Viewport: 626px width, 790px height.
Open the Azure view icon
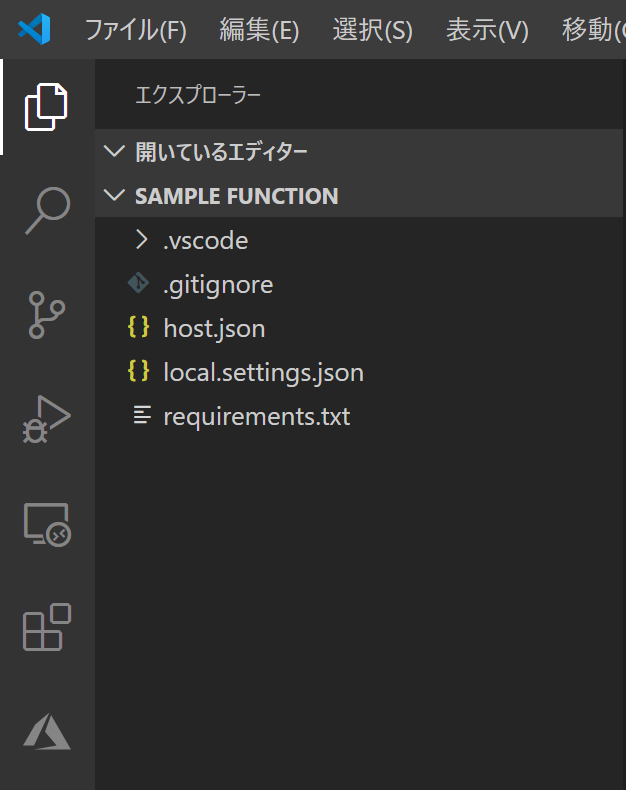[46, 732]
